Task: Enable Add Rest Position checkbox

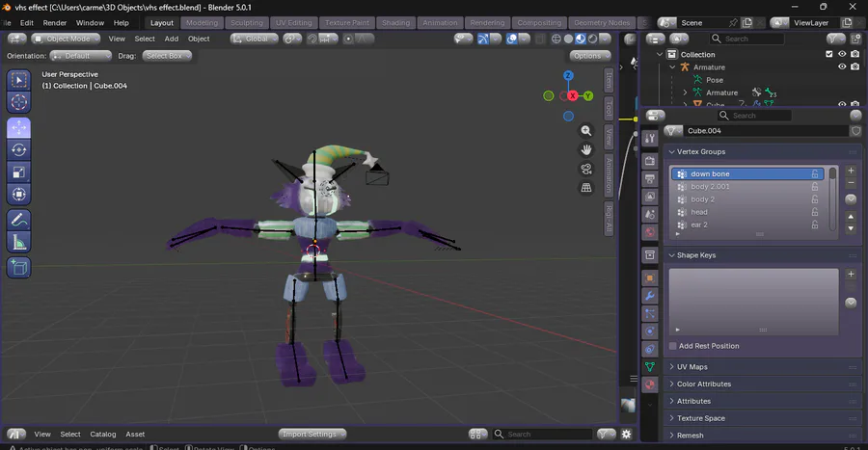Action: click(x=672, y=346)
